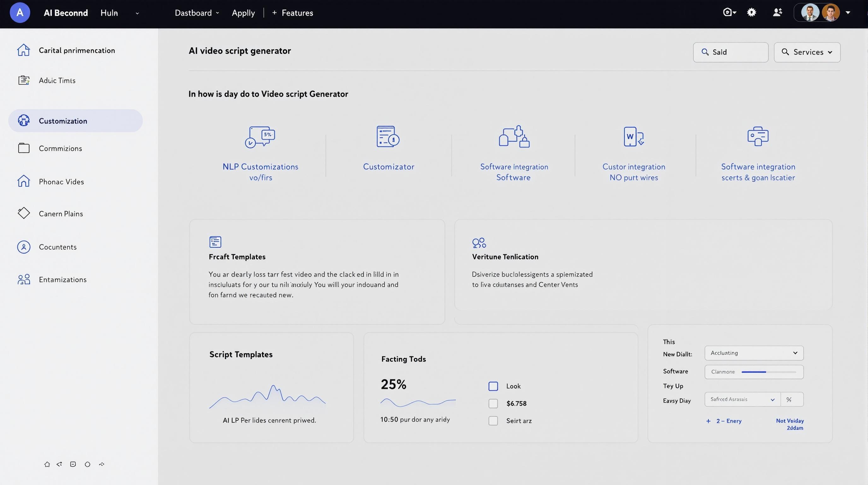Image resolution: width=868 pixels, height=485 pixels.
Task: Expand the Safrced Asrasais dropdown
Action: 742,399
